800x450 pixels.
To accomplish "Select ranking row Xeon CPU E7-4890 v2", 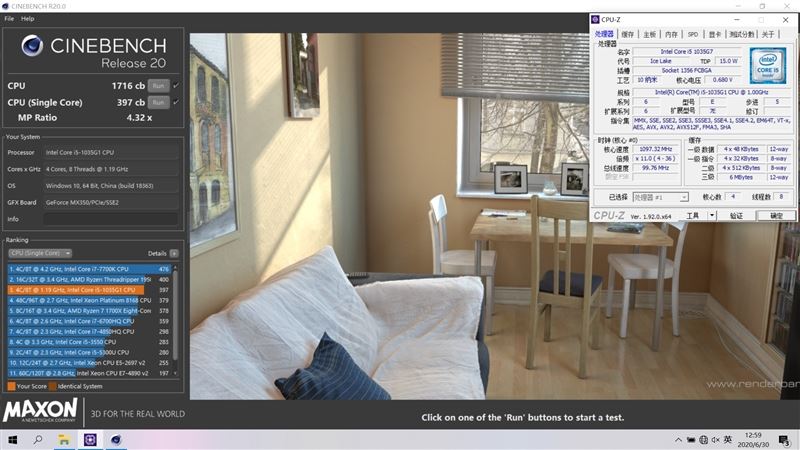I will (x=89, y=373).
